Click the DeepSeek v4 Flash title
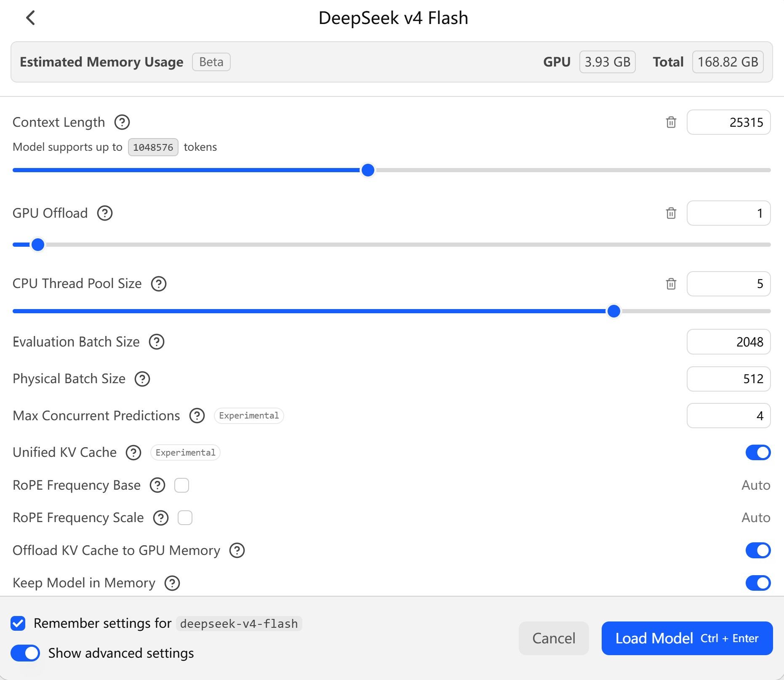This screenshot has width=784, height=680. 393,18
